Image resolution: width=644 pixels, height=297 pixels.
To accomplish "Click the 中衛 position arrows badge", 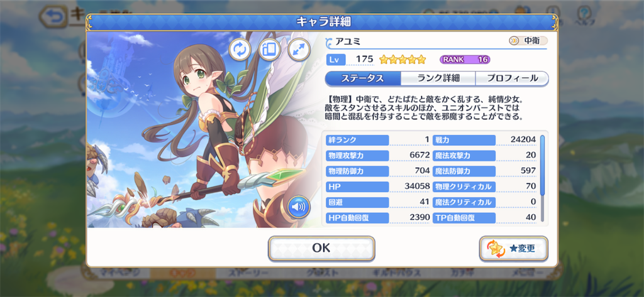I will [528, 41].
